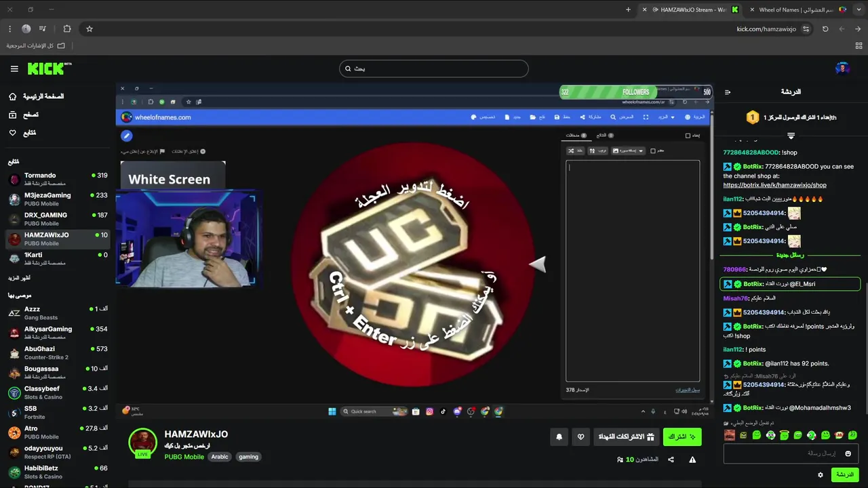Click the shuffle entries icon in streamed wheel page
Viewport: 868px width, 488px height.
(x=575, y=150)
